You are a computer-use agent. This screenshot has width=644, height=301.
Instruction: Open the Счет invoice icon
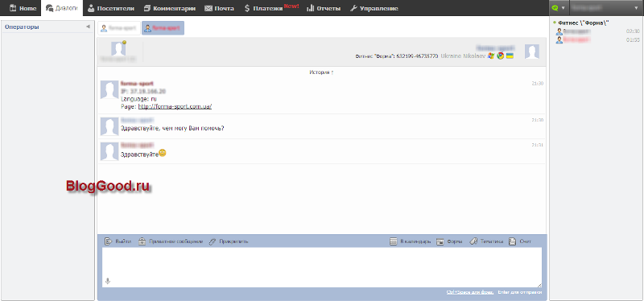(512, 241)
